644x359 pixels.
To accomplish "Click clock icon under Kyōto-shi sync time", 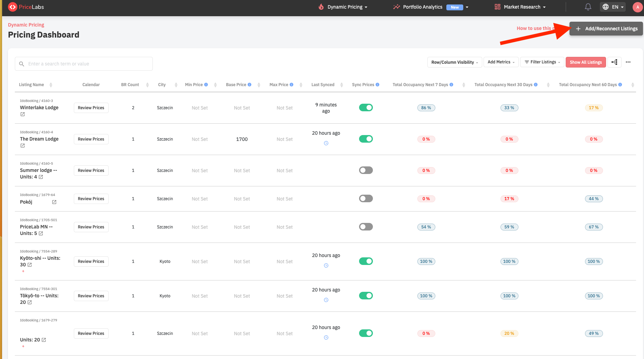I will click(x=326, y=265).
